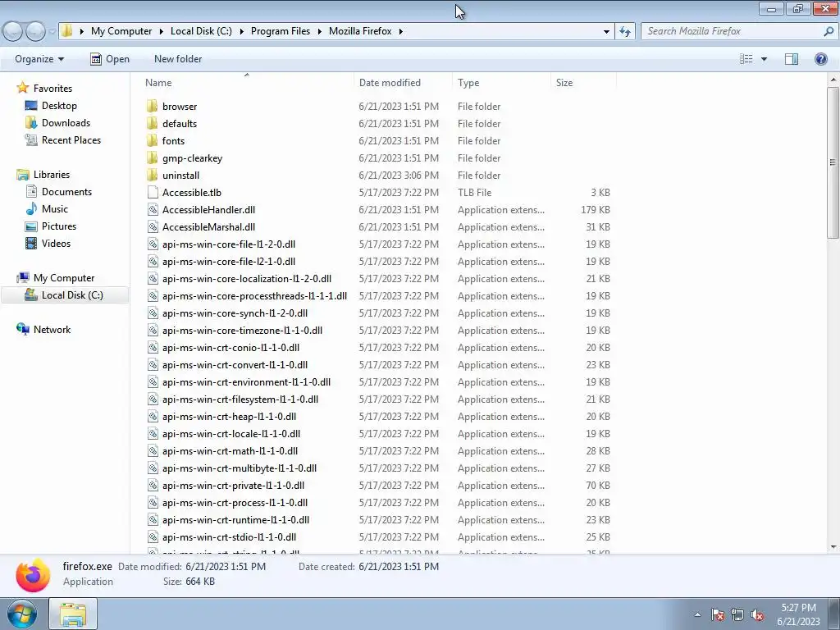Image resolution: width=840 pixels, height=630 pixels.
Task: Open the view options dropdown arrow
Action: pyautogui.click(x=764, y=59)
